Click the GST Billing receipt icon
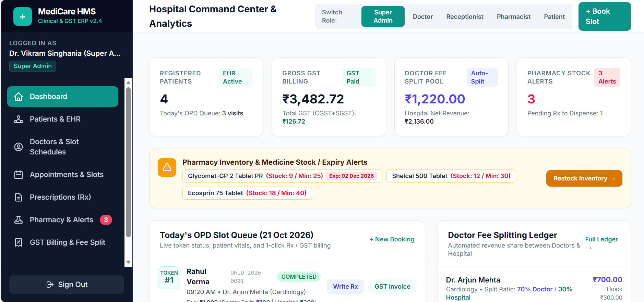 (19, 242)
